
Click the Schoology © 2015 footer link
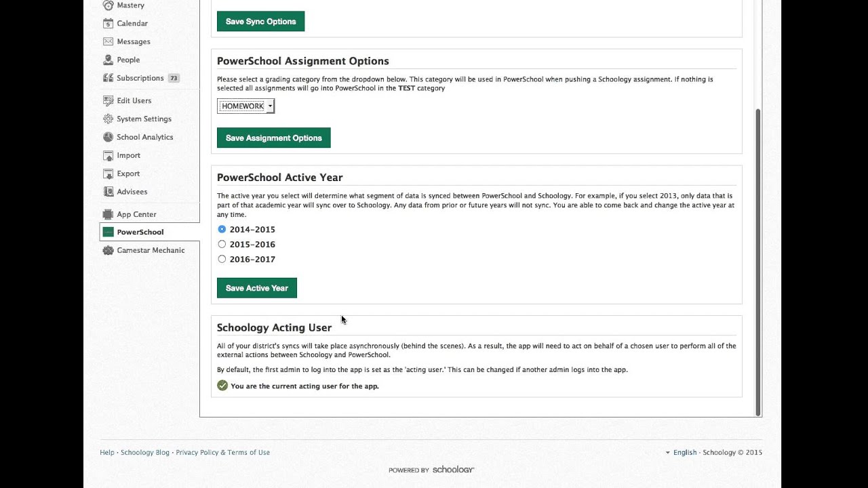click(732, 452)
